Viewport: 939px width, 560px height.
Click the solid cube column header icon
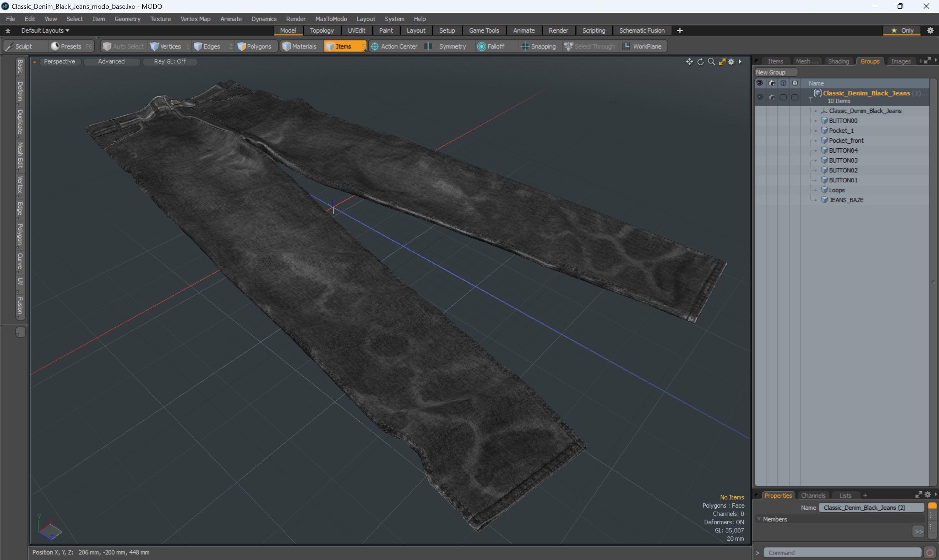pos(795,83)
